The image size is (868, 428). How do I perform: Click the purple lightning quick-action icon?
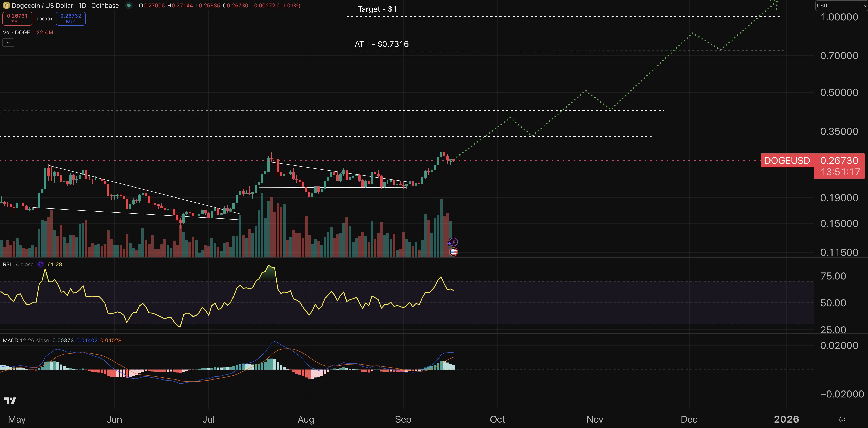454,241
